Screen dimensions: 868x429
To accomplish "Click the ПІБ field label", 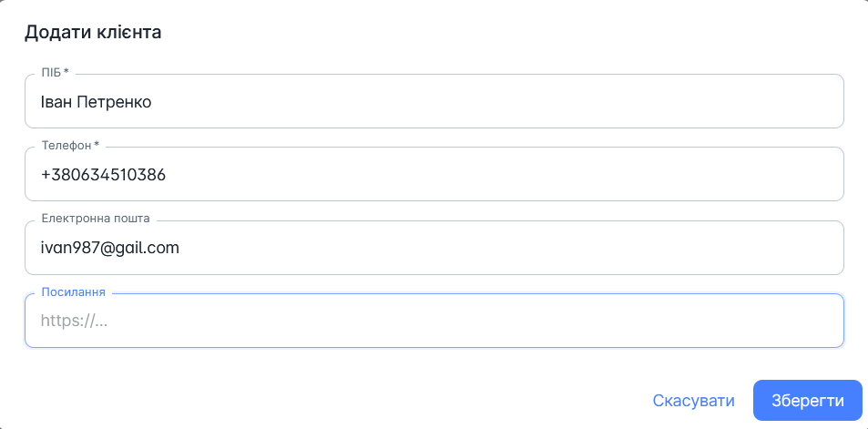I will click(51, 72).
